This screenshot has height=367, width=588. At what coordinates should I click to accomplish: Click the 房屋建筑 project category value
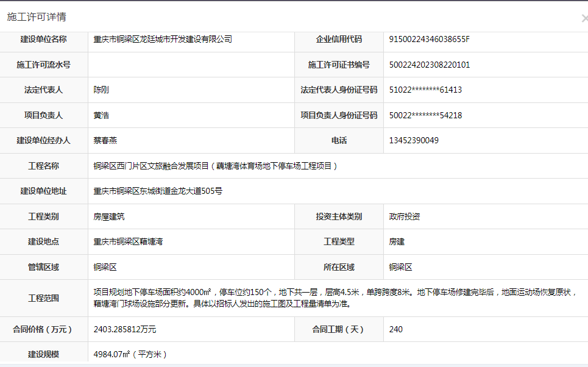coord(109,216)
